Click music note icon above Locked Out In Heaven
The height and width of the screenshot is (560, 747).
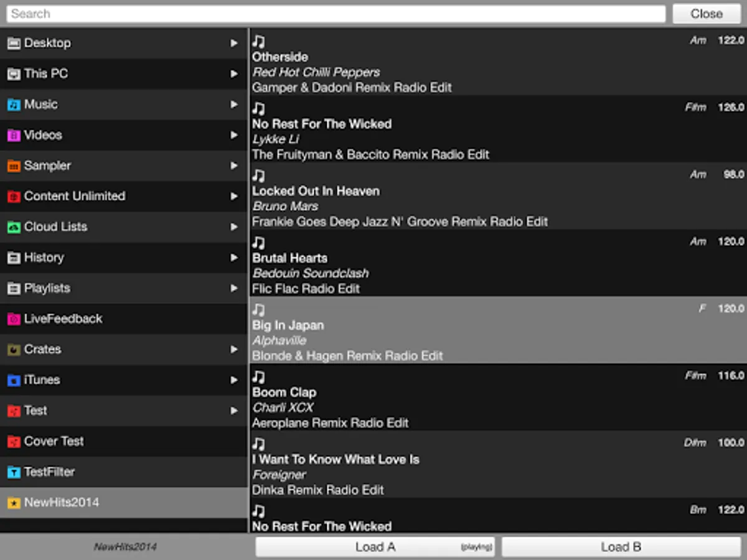(x=258, y=175)
